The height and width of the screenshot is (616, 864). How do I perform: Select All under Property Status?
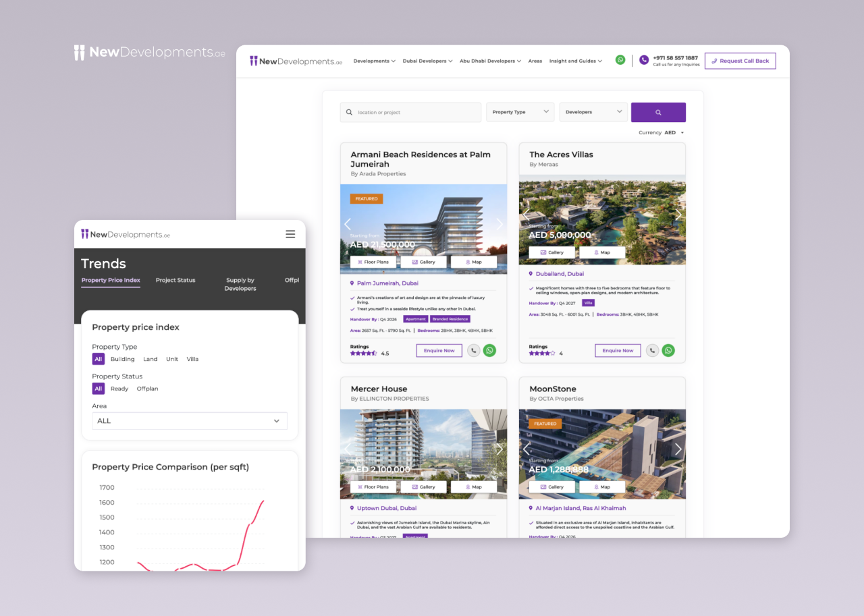pyautogui.click(x=99, y=389)
